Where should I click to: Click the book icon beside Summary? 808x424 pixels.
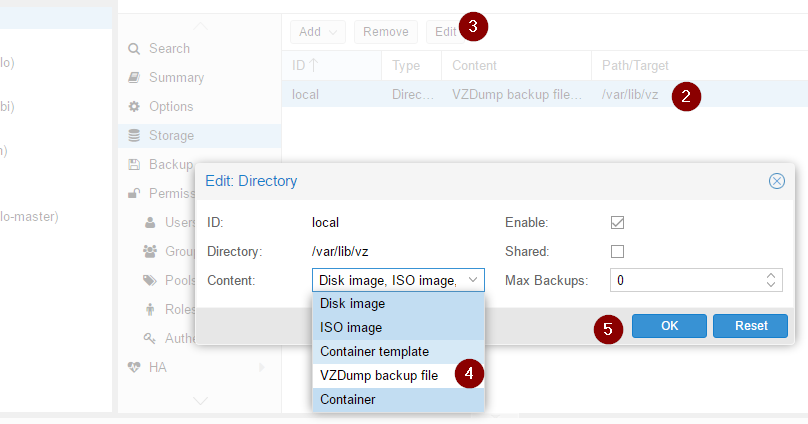click(134, 77)
